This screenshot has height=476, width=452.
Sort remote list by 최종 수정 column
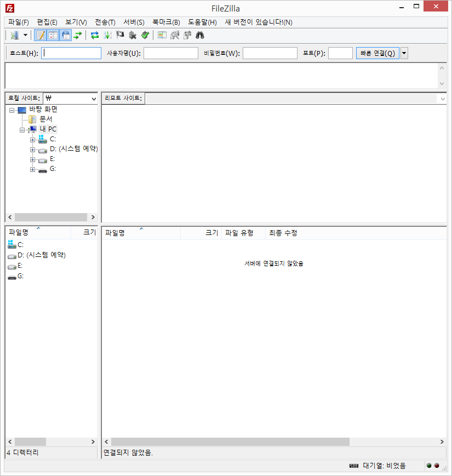[283, 233]
